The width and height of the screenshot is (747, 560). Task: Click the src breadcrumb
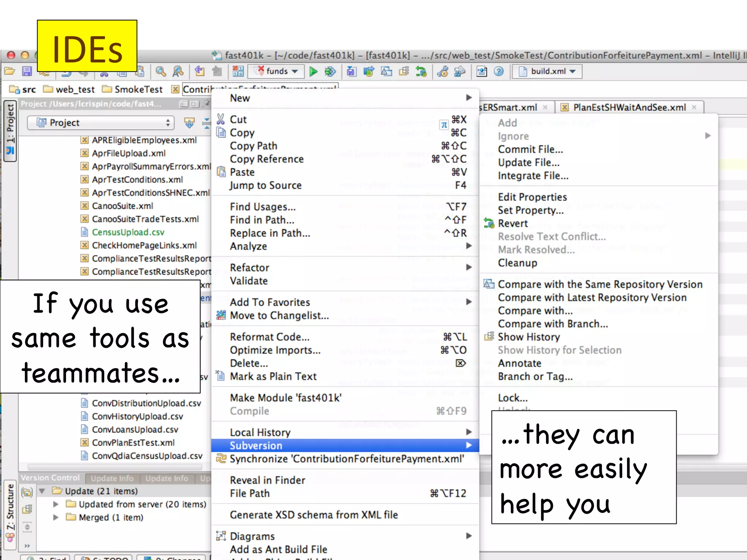click(x=23, y=89)
